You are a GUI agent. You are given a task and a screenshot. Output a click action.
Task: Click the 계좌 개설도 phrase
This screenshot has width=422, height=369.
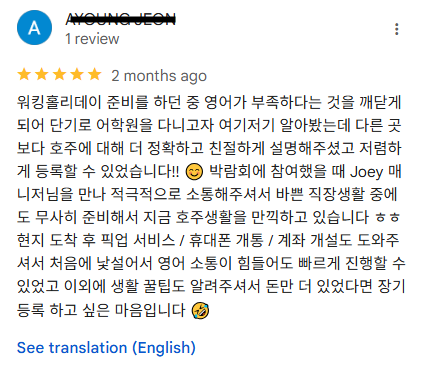[315, 241]
